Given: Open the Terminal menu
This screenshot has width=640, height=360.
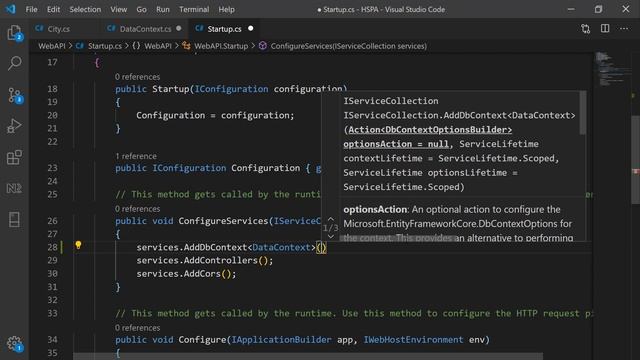Looking at the screenshot, I should click(194, 9).
